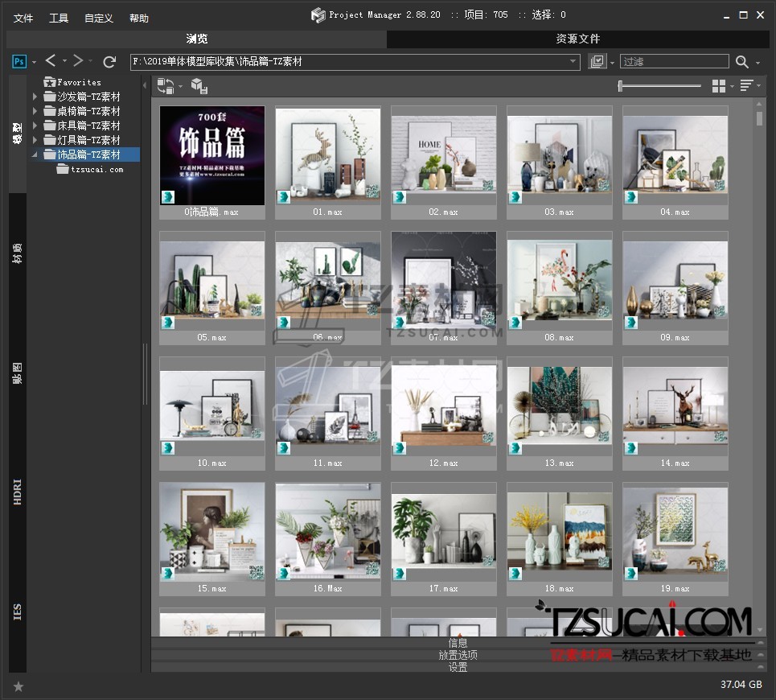
Task: Collapse the folder tree panel arrow
Action: (x=145, y=85)
